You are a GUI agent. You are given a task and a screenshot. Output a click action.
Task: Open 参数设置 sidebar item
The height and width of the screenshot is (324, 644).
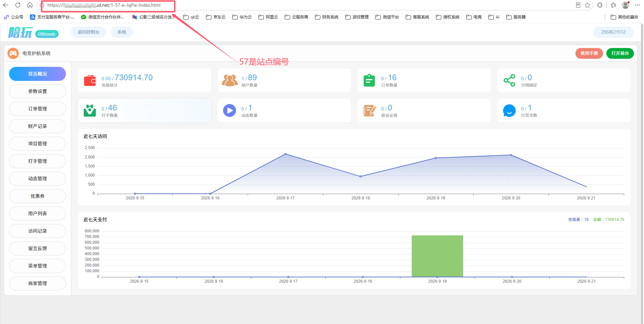(37, 91)
